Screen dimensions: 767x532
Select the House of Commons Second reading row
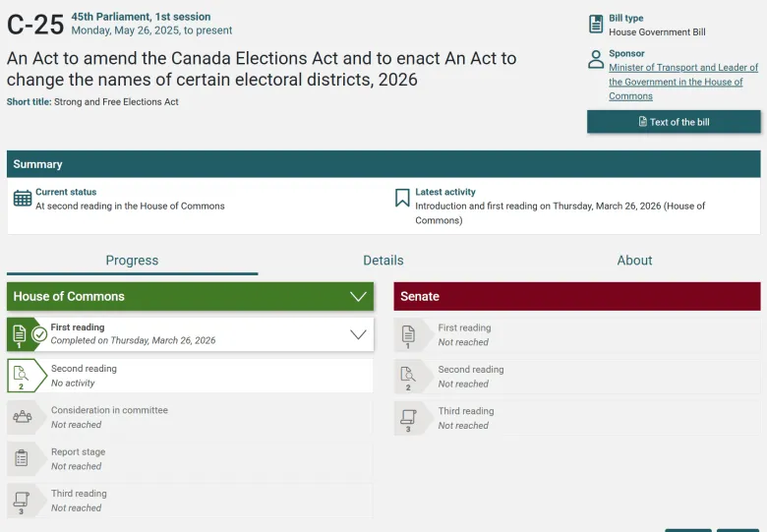click(x=191, y=376)
